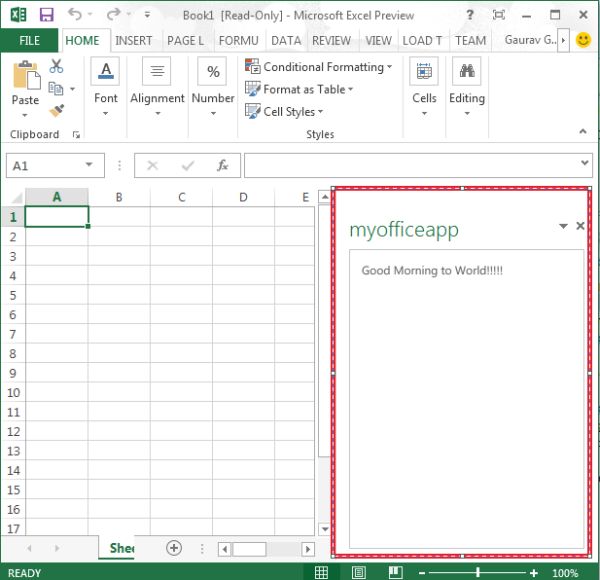
Task: Click the Copy icon
Action: point(55,89)
